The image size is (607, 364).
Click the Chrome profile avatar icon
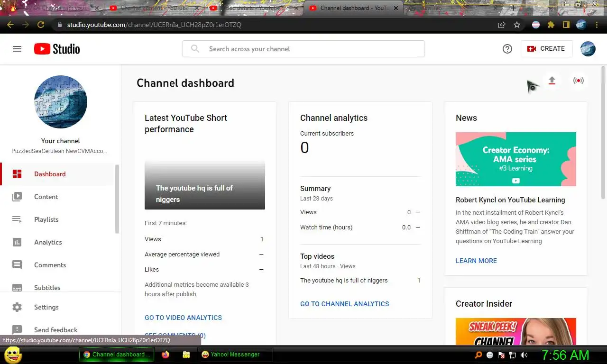tap(581, 25)
